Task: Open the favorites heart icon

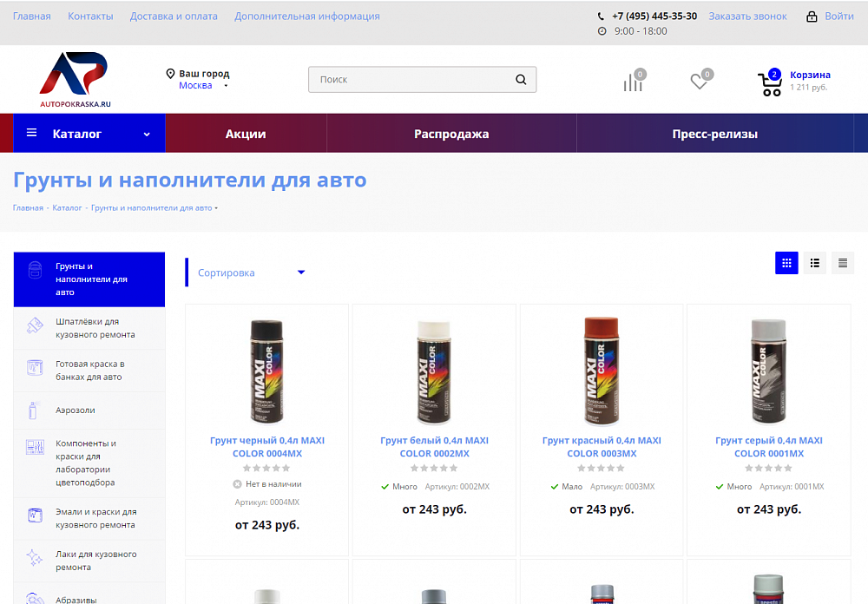Action: (x=700, y=80)
